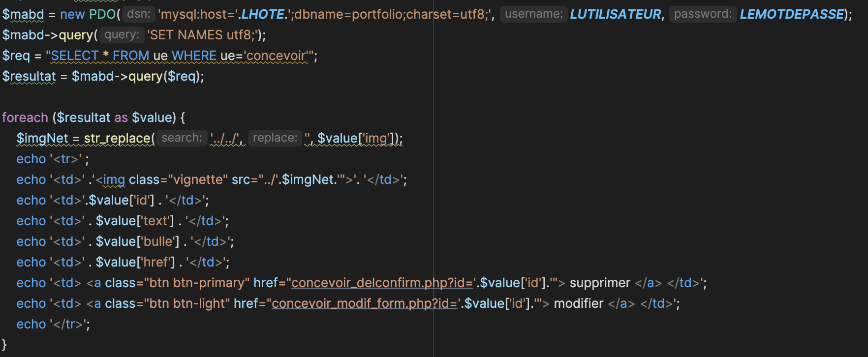Screen dimensions: 868x357
Task: Click the username: inlay hint
Action: (533, 14)
